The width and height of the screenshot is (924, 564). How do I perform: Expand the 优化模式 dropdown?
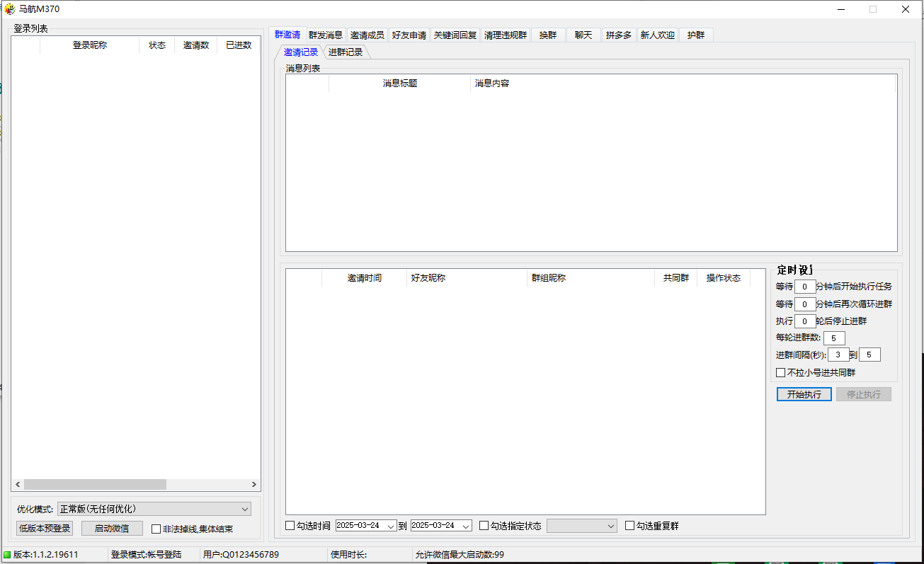click(x=245, y=510)
